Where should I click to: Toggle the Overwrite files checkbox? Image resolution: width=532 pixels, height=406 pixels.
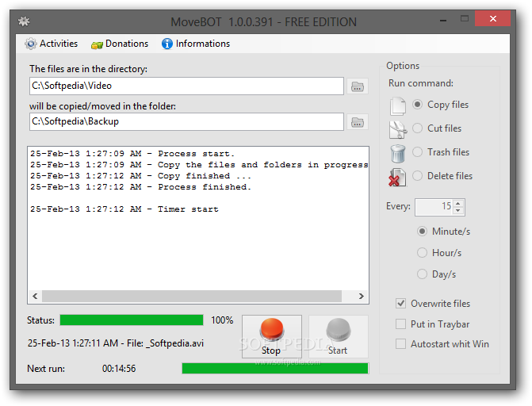coord(400,304)
